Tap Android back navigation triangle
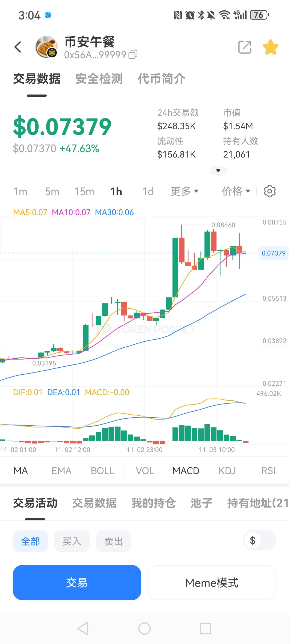 click(x=83, y=628)
